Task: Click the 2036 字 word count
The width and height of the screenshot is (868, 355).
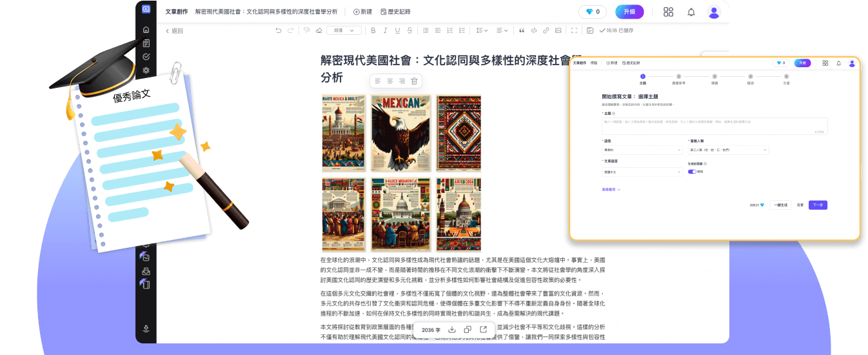Action: pos(430,330)
